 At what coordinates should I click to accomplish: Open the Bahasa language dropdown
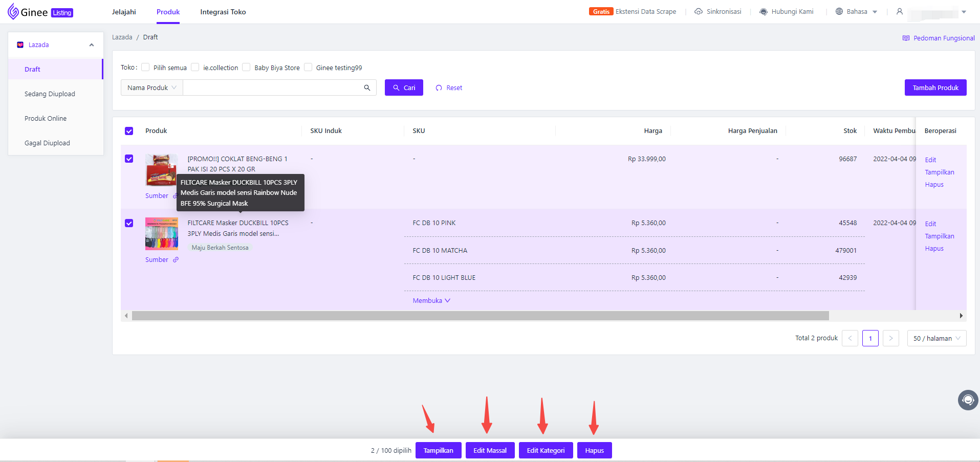click(x=875, y=12)
